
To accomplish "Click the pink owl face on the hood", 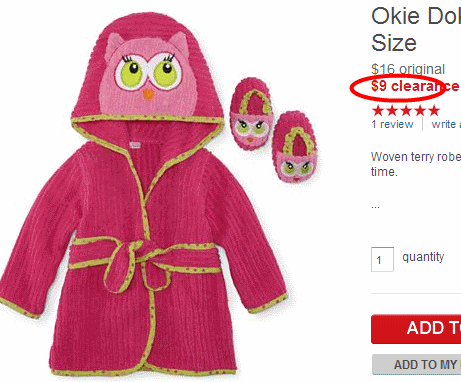I will (148, 75).
